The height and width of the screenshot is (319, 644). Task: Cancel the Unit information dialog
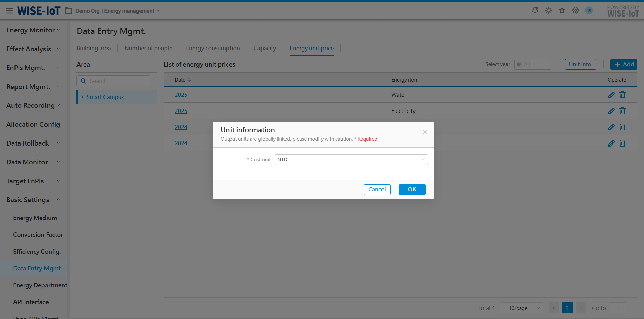pyautogui.click(x=377, y=190)
